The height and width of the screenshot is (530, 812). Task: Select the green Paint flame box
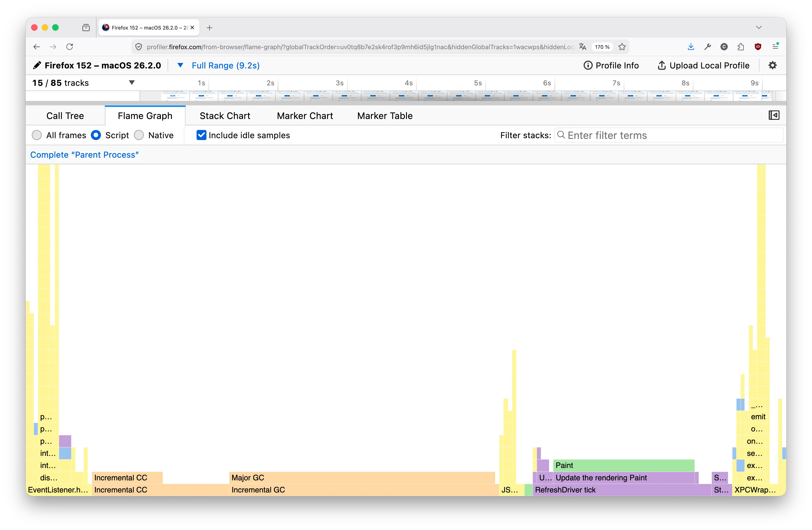point(624,465)
